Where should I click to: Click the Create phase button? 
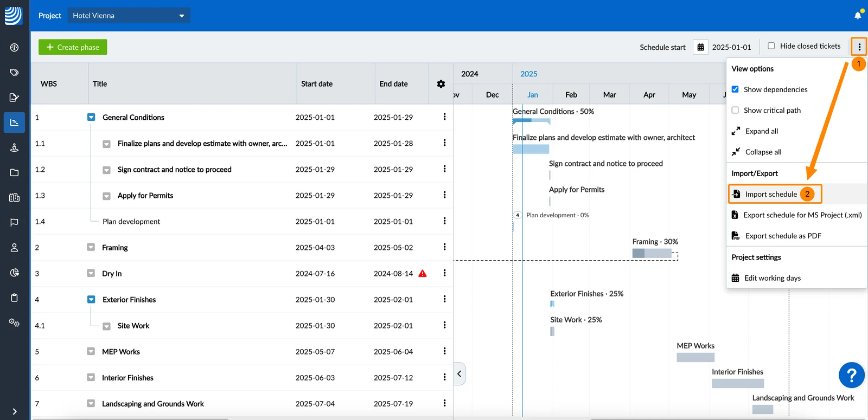[73, 47]
